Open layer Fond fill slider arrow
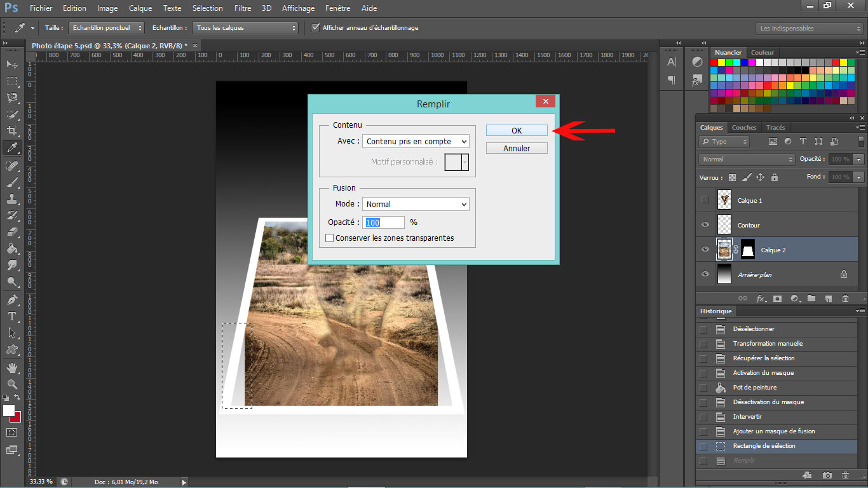Screen dimensions: 868x488 (859, 177)
